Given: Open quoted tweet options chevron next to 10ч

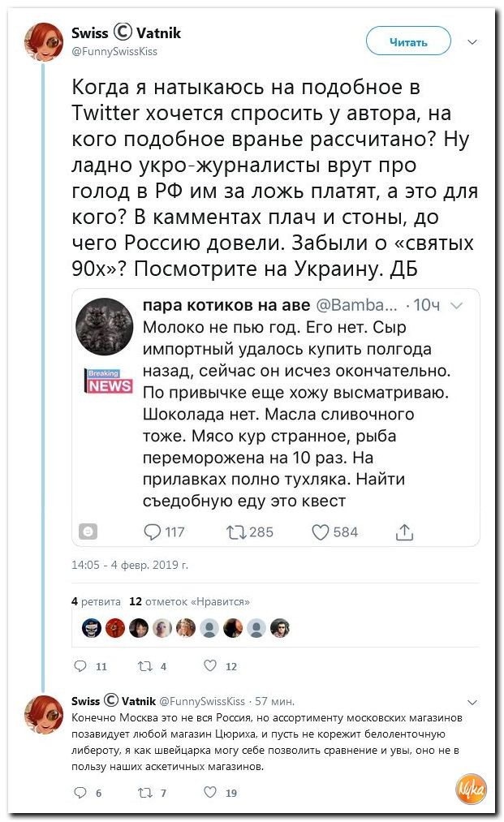Looking at the screenshot, I should point(457,305).
